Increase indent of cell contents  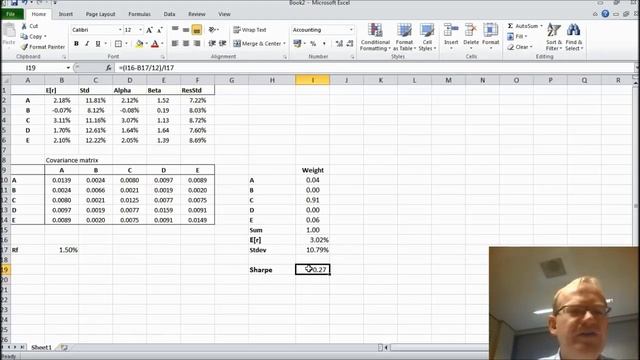click(222, 43)
